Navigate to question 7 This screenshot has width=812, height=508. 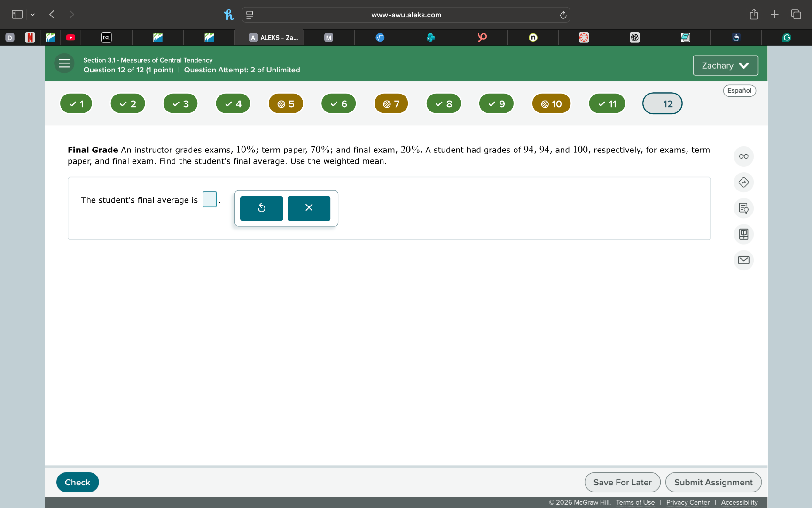point(390,103)
